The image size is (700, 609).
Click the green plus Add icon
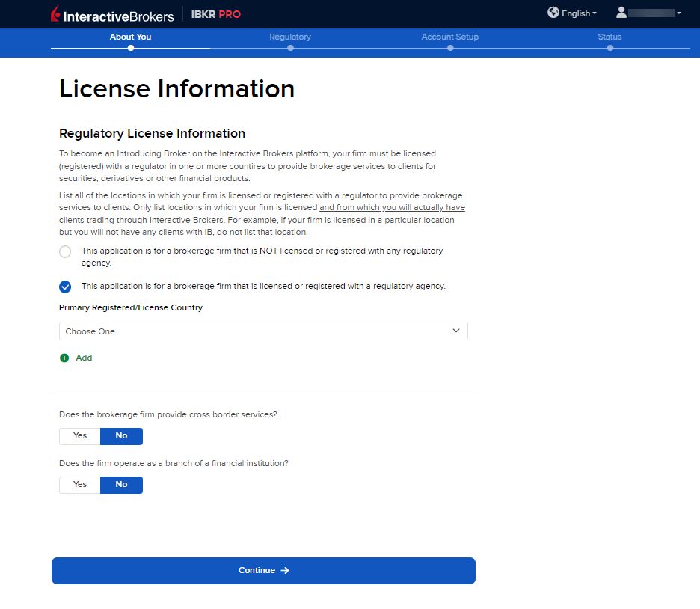(64, 358)
